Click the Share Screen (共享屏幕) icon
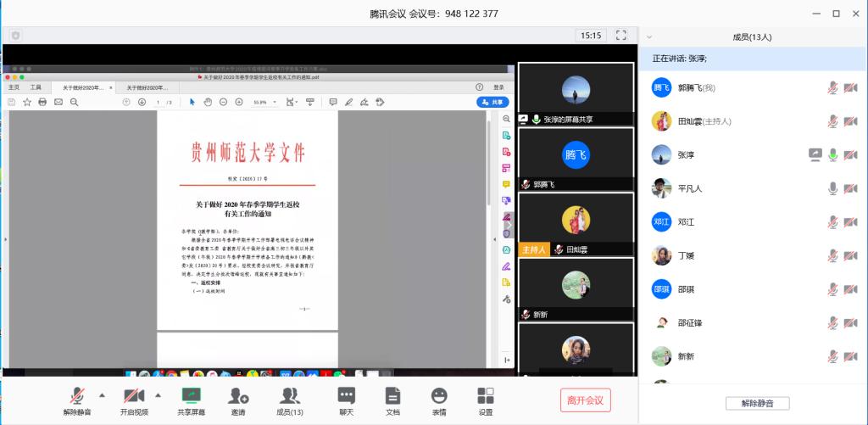The height and width of the screenshot is (425, 868). point(191,396)
